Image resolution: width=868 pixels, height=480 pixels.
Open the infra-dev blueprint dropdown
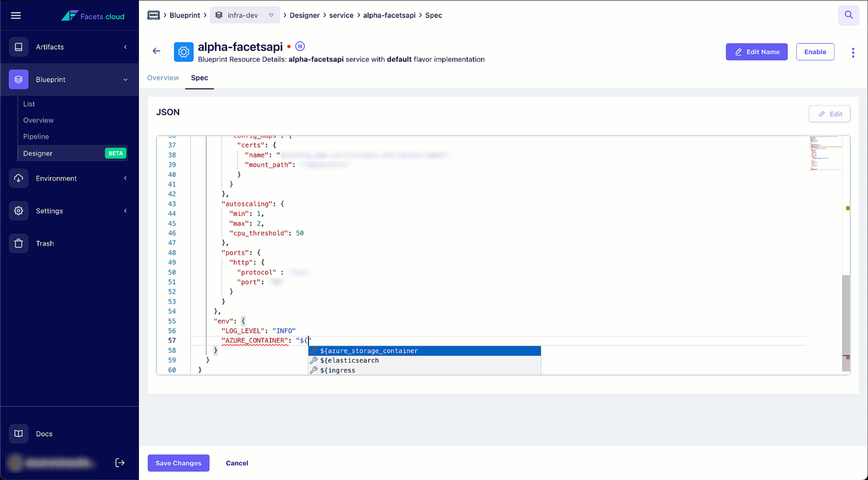[x=245, y=15]
